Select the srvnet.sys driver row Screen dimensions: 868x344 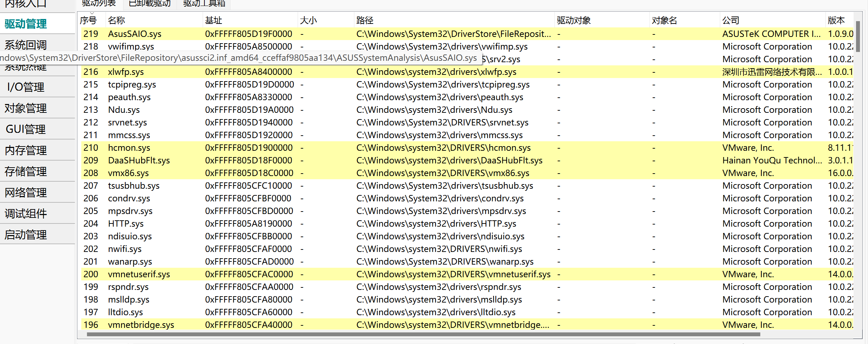click(467, 122)
